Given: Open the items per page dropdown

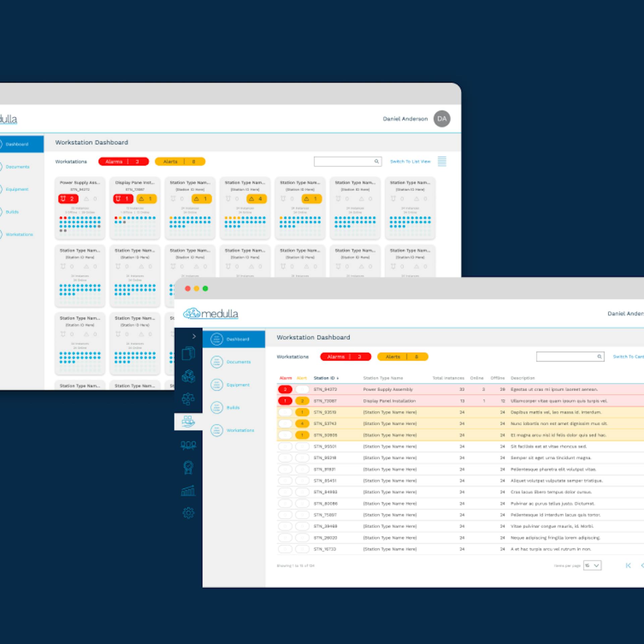Looking at the screenshot, I should tap(592, 565).
